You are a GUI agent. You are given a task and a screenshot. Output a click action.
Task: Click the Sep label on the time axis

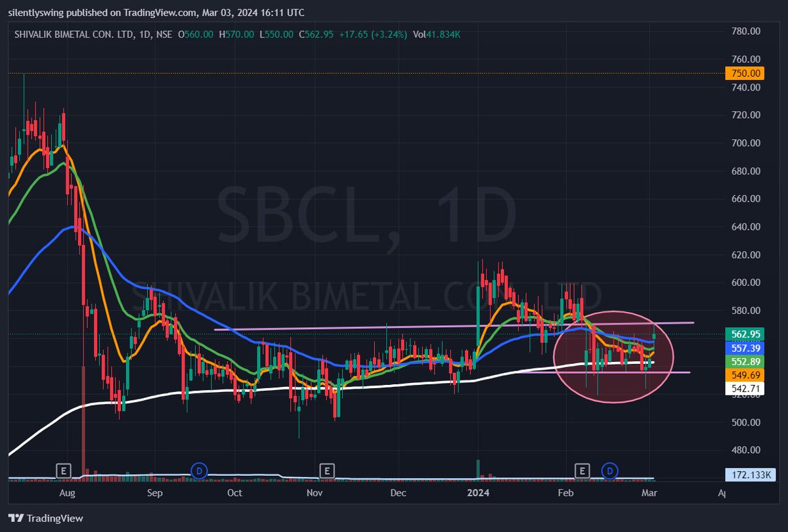pyautogui.click(x=154, y=492)
